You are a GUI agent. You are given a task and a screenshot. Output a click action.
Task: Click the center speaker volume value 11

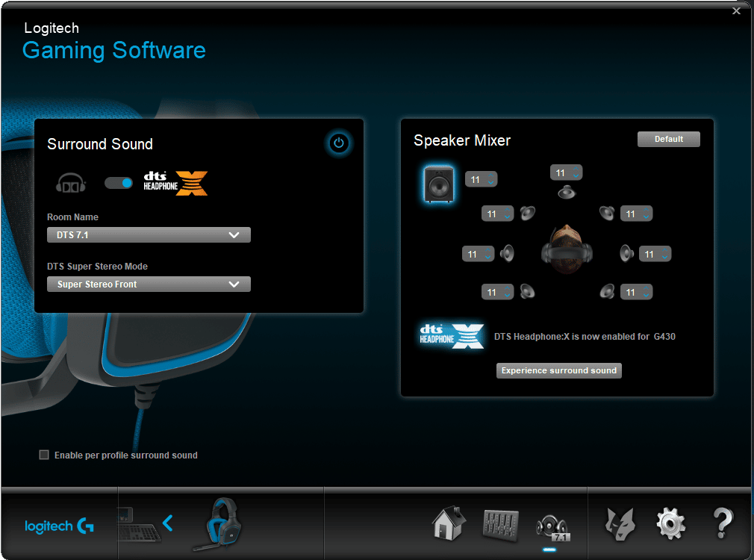click(560, 172)
